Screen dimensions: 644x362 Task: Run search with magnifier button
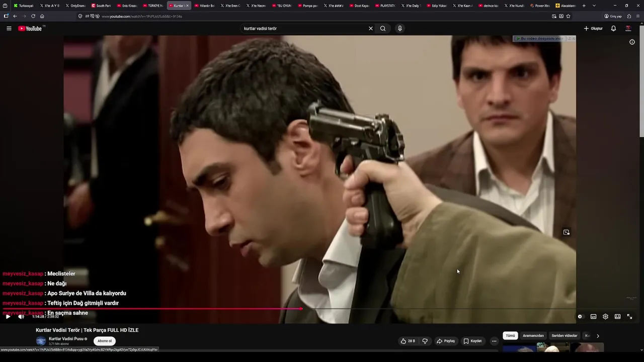(x=383, y=29)
